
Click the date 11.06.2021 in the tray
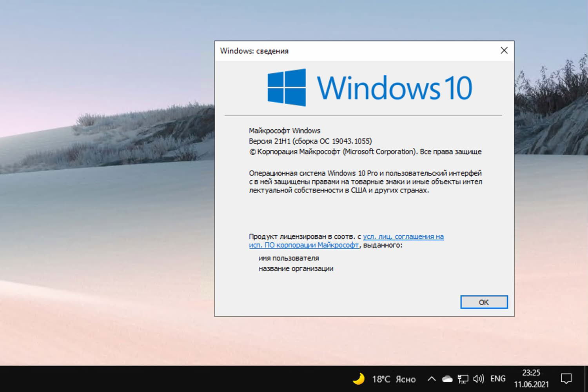coord(532,385)
